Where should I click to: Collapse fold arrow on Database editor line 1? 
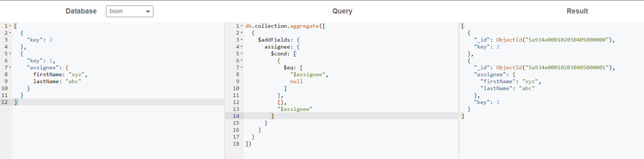pos(10,26)
